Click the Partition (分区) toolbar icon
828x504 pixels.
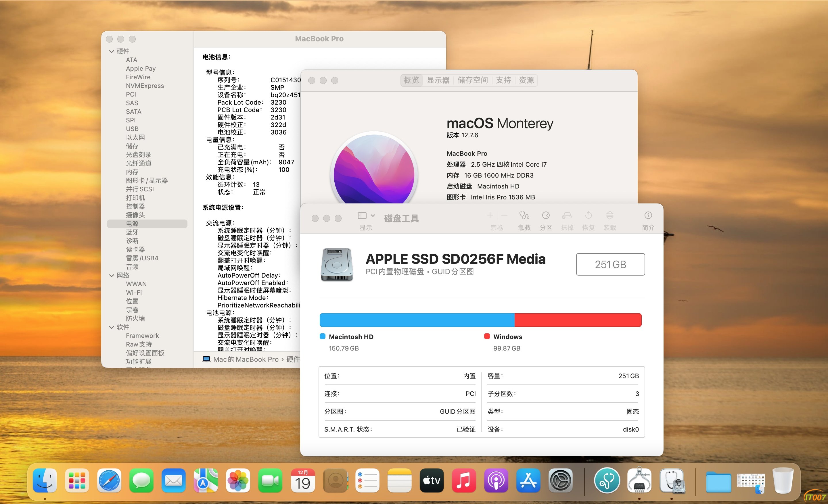point(546,215)
